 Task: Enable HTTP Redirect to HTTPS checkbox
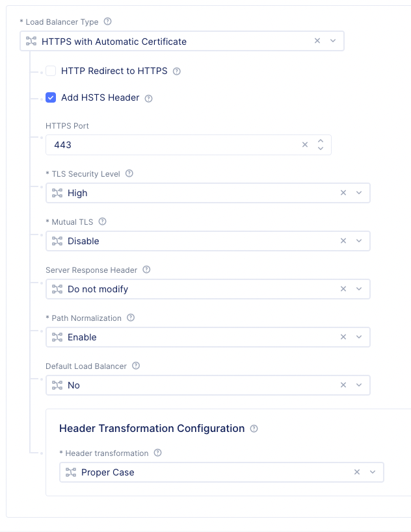click(51, 71)
